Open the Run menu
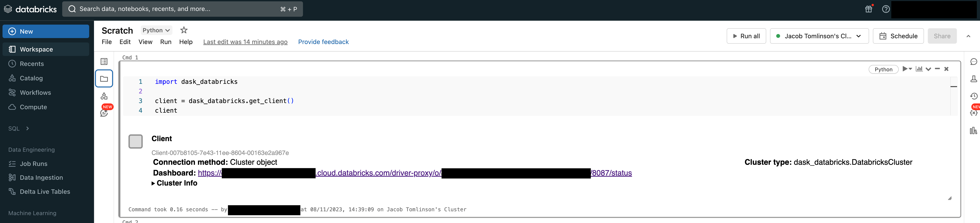Screen dimensions: 980x223 click(x=166, y=42)
